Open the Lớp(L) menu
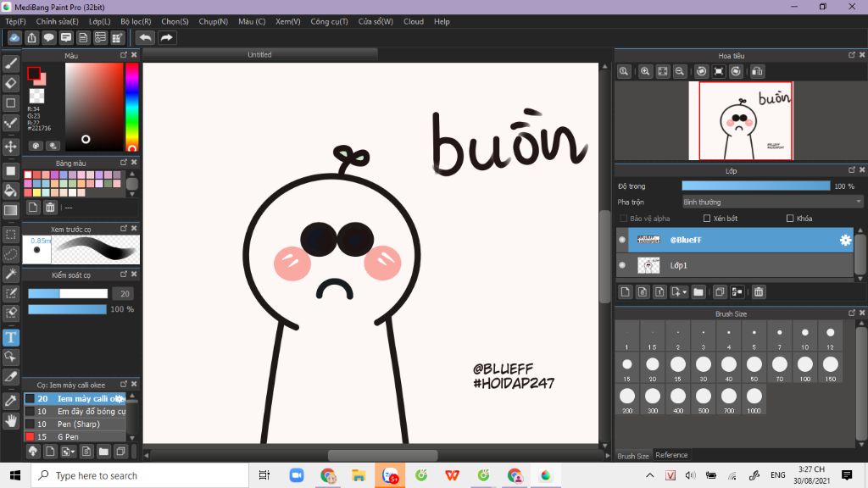 click(100, 21)
